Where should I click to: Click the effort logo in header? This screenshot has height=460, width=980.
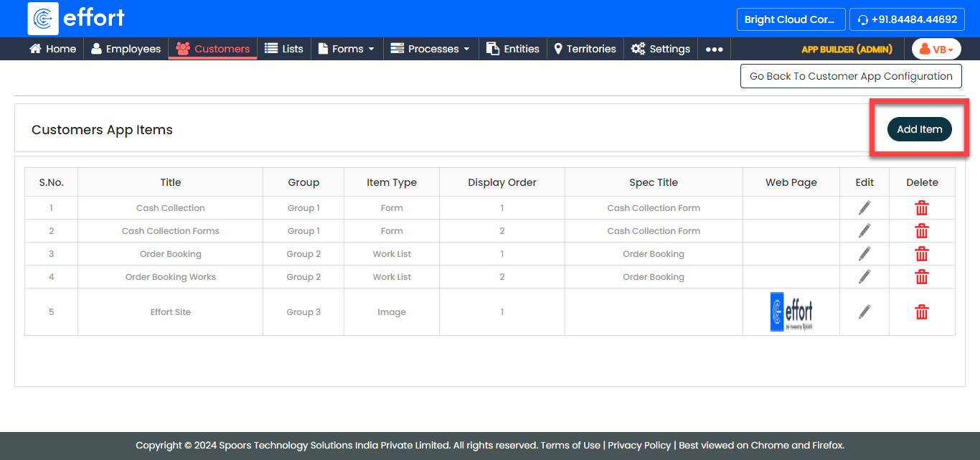(77, 19)
